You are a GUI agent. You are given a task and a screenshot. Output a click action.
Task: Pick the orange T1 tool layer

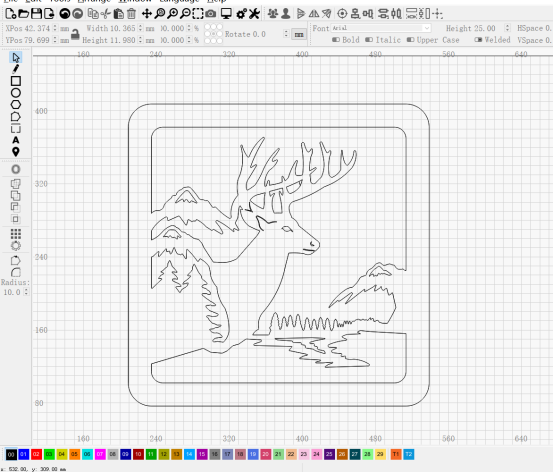click(x=396, y=454)
